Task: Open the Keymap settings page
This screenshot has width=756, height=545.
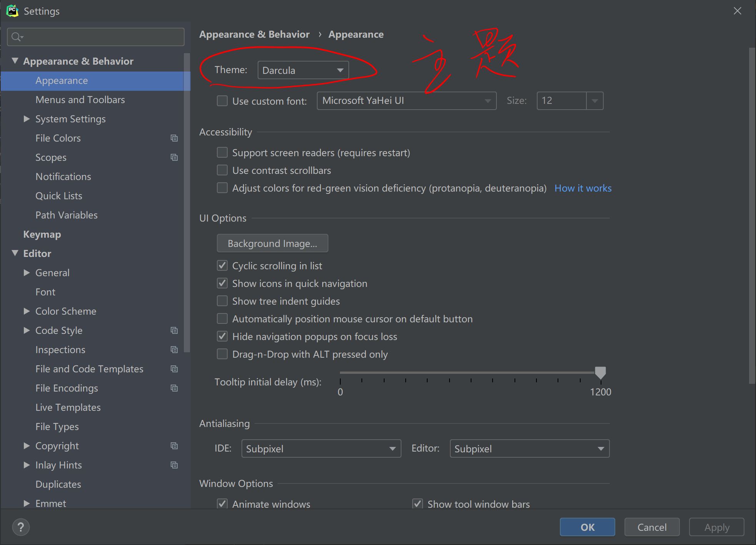Action: pyautogui.click(x=42, y=234)
